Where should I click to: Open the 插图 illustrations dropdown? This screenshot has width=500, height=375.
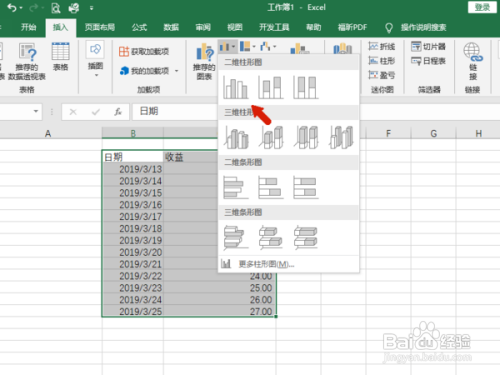click(x=95, y=59)
